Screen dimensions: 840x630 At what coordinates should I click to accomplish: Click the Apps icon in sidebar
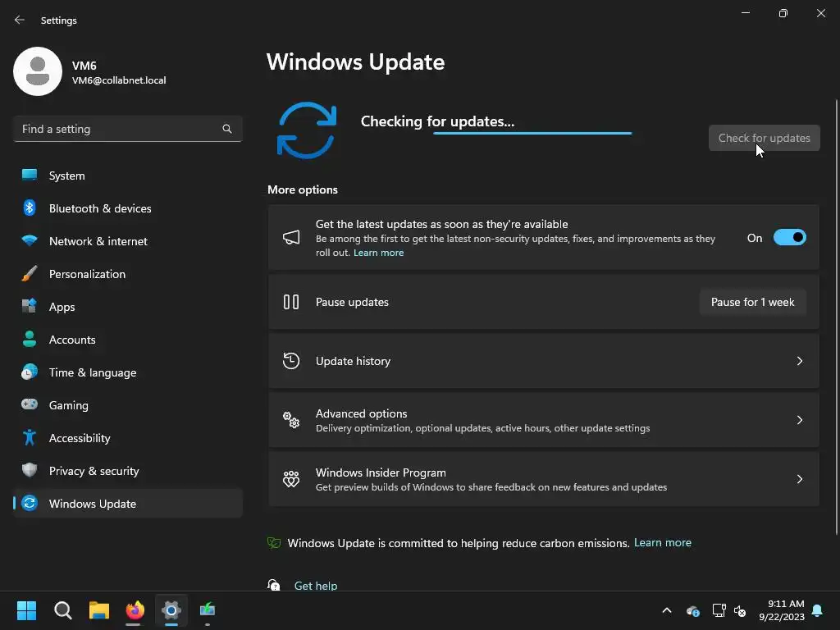[30, 306]
